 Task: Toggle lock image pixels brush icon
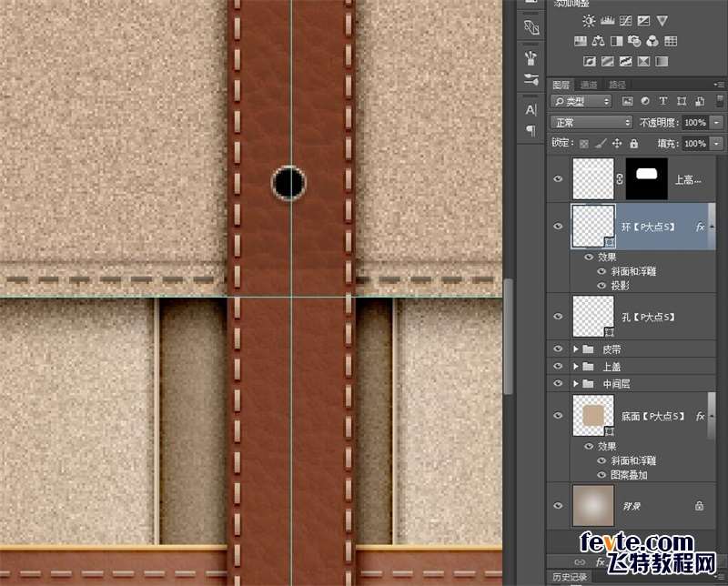[x=601, y=144]
